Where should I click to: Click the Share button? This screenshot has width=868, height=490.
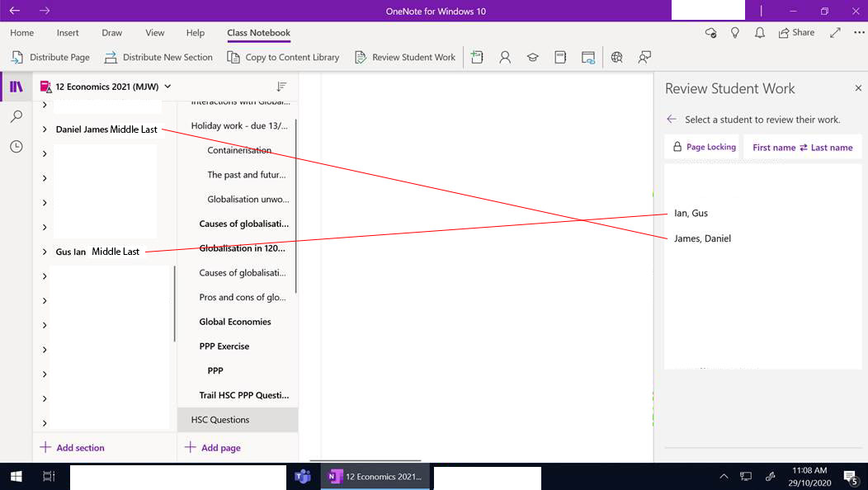(796, 33)
